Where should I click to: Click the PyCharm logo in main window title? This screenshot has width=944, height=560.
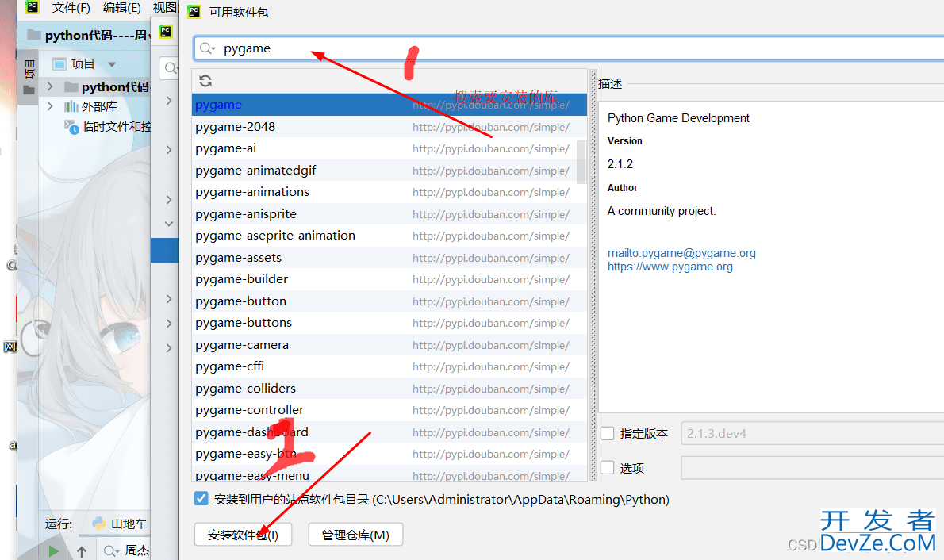click(x=32, y=7)
